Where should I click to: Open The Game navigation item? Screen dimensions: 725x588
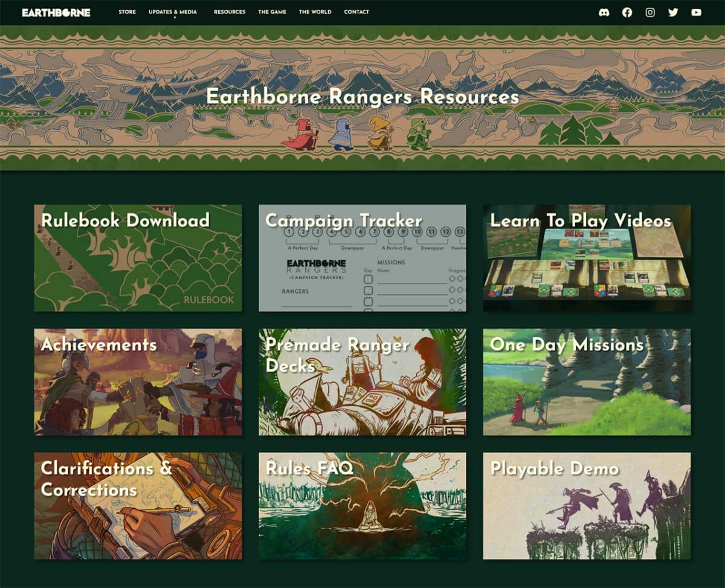click(x=273, y=11)
